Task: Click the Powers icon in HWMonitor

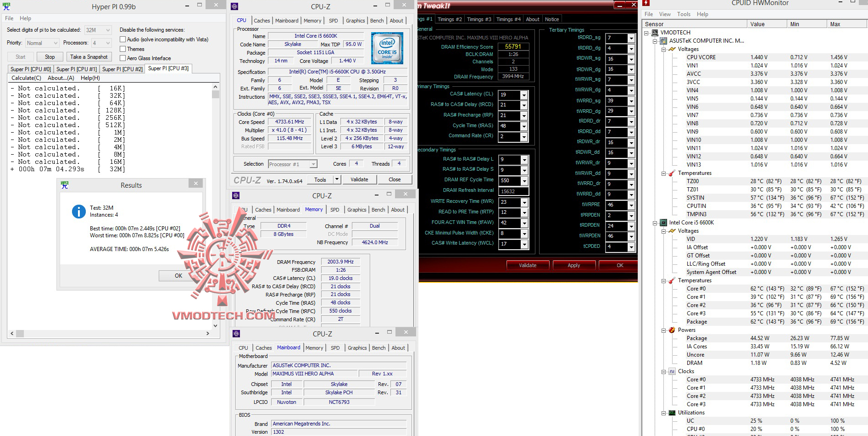Action: click(x=672, y=330)
